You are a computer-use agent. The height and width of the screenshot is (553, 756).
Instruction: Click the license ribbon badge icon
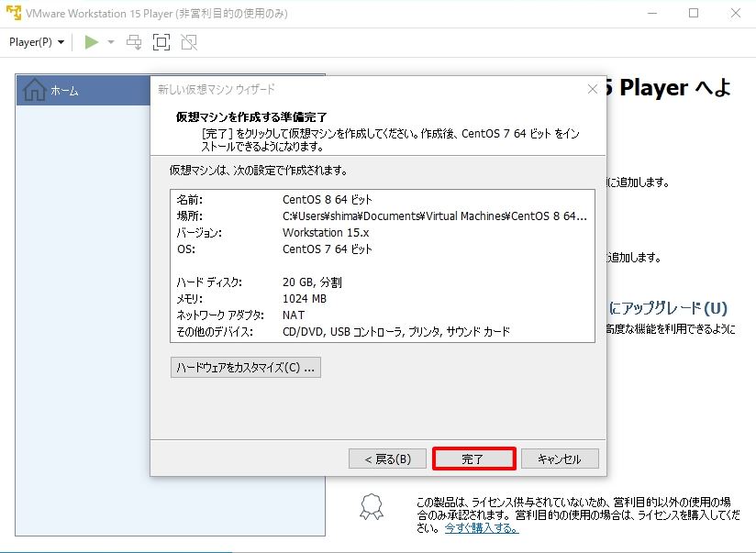pyautogui.click(x=372, y=507)
